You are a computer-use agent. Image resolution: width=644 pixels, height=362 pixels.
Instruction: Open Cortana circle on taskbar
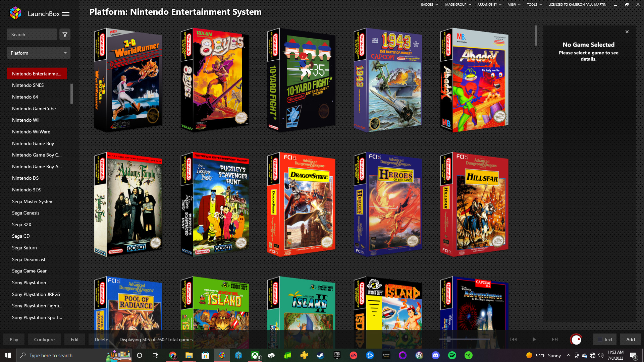pos(140,355)
